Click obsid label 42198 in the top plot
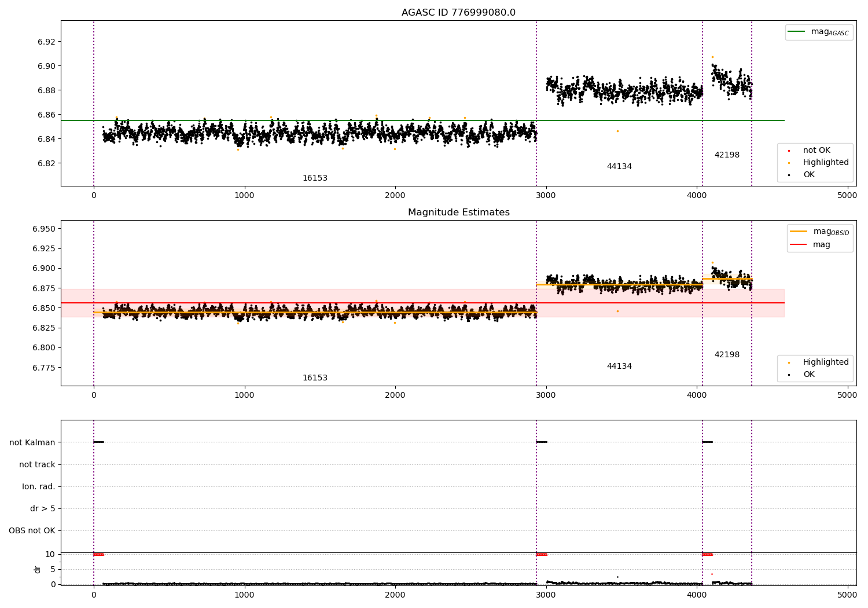The height and width of the screenshot is (608, 868). 727,155
